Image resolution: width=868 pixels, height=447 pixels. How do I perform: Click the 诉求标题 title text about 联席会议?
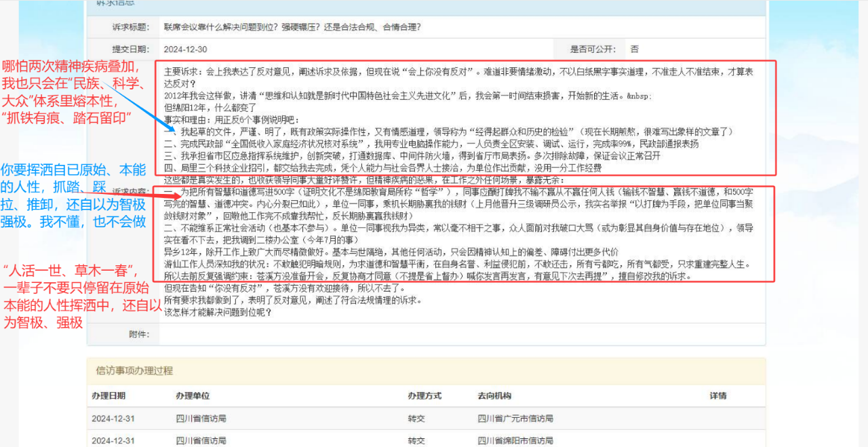[x=292, y=27]
